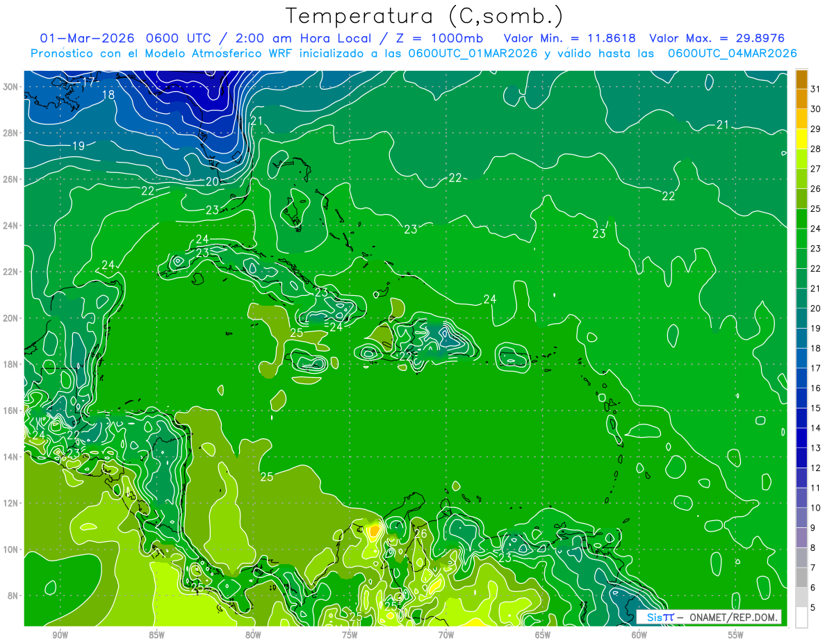Click the orange hotspot near 74W 11N
The height and width of the screenshot is (644, 834).
[374, 531]
